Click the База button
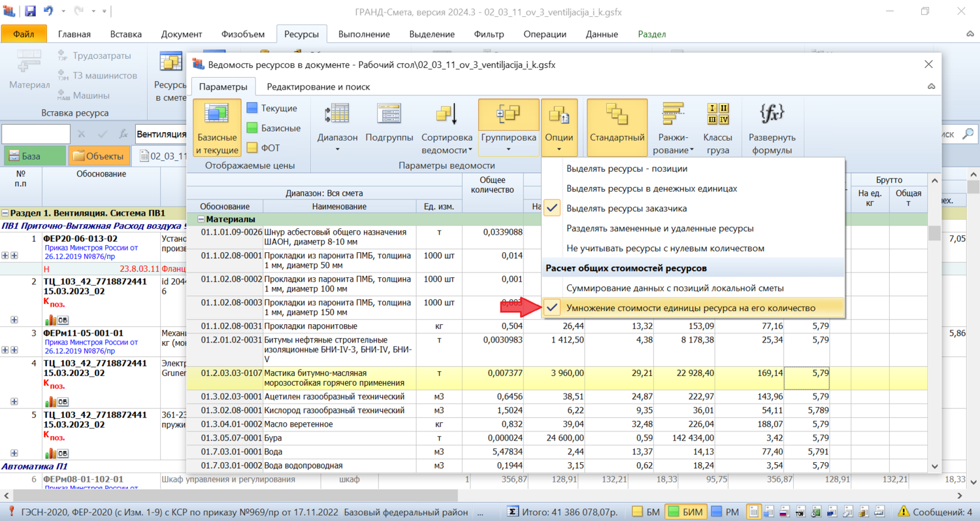The width and height of the screenshot is (980, 521). pos(34,156)
